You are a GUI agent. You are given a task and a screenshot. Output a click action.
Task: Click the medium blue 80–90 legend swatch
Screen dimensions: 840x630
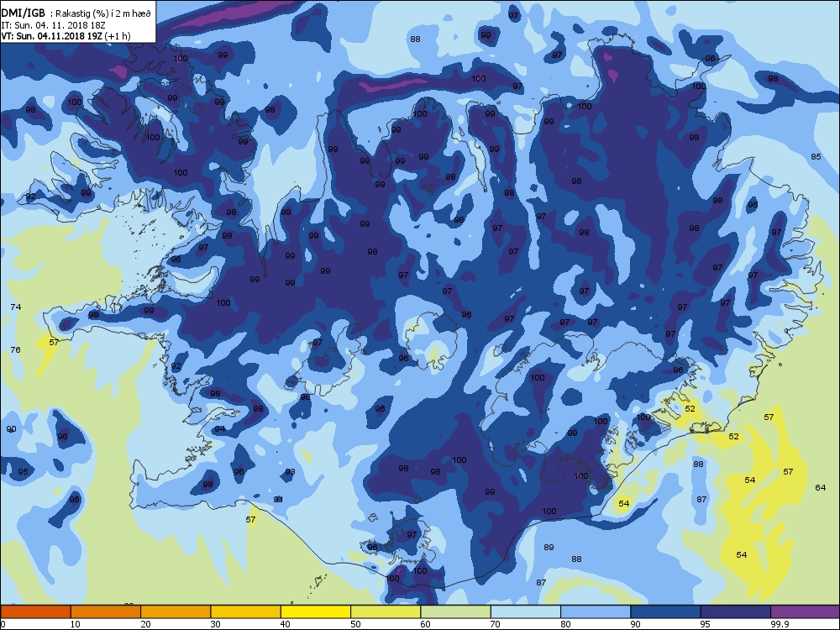tap(596, 612)
